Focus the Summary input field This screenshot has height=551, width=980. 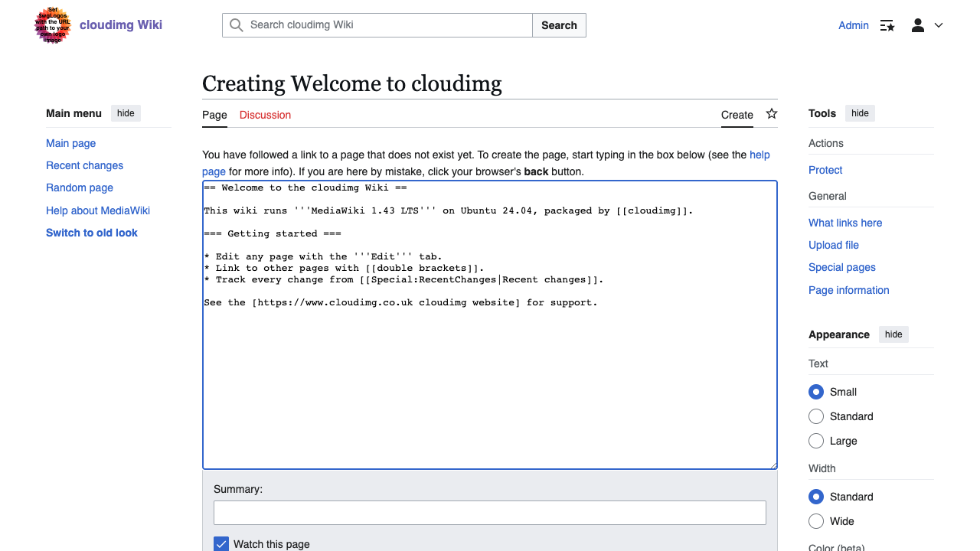pyautogui.click(x=490, y=513)
